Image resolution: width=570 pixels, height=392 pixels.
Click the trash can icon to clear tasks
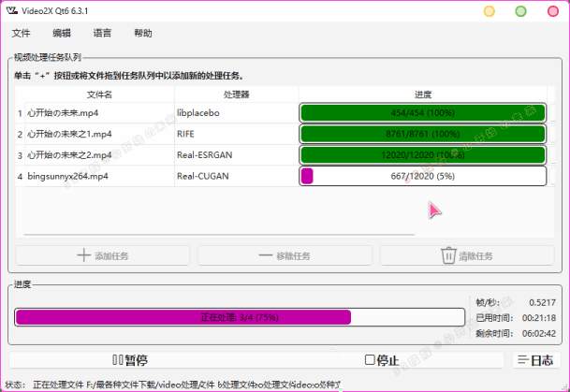point(448,255)
